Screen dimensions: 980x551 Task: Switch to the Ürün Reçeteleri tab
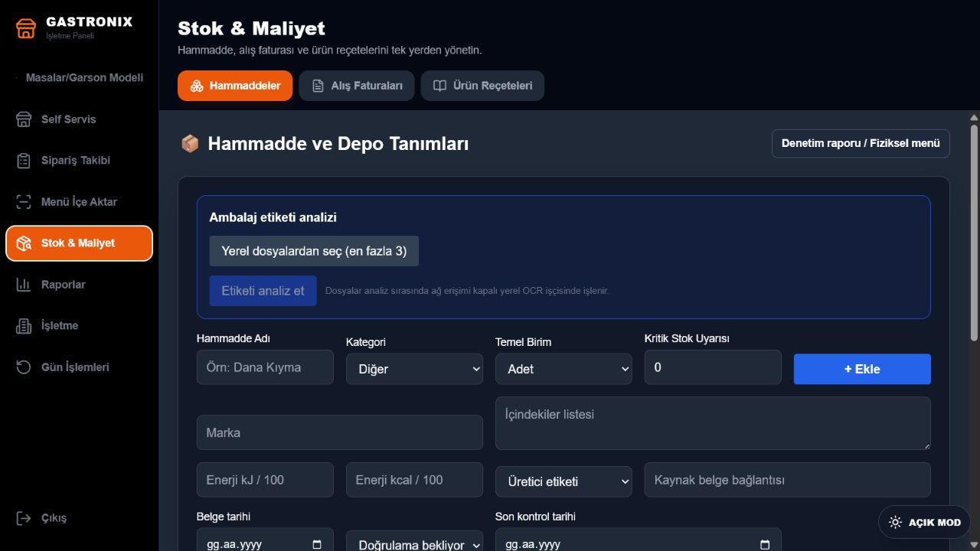click(x=482, y=86)
